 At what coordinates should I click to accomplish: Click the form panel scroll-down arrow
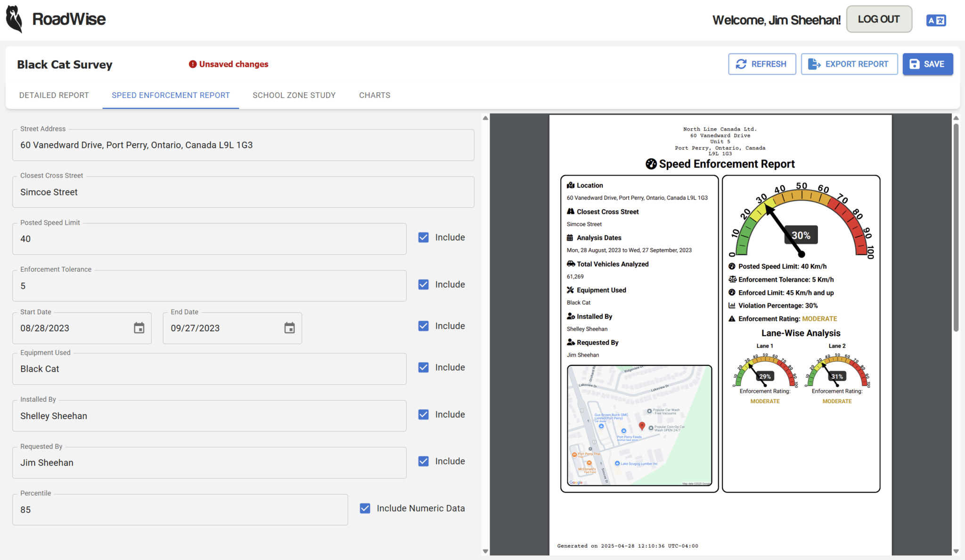pyautogui.click(x=485, y=551)
